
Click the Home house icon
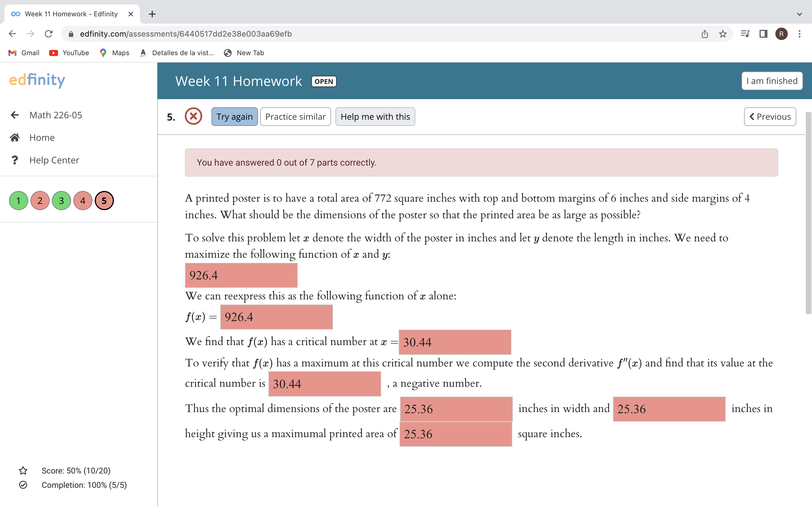(x=14, y=137)
